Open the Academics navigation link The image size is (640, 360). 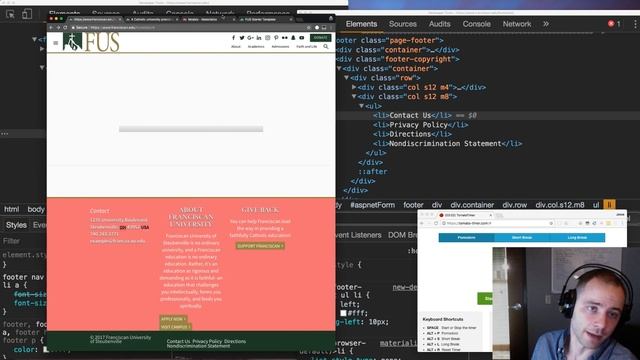click(x=256, y=47)
